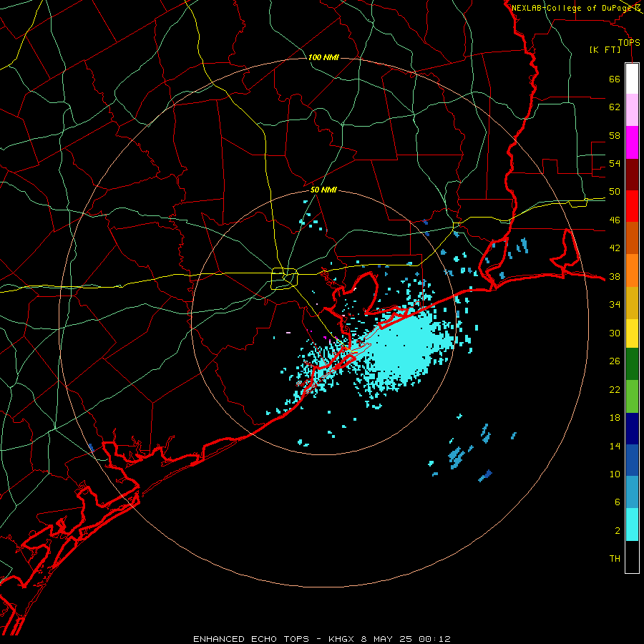Click the "58" legend value
The height and width of the screenshot is (644, 644).
615,135
